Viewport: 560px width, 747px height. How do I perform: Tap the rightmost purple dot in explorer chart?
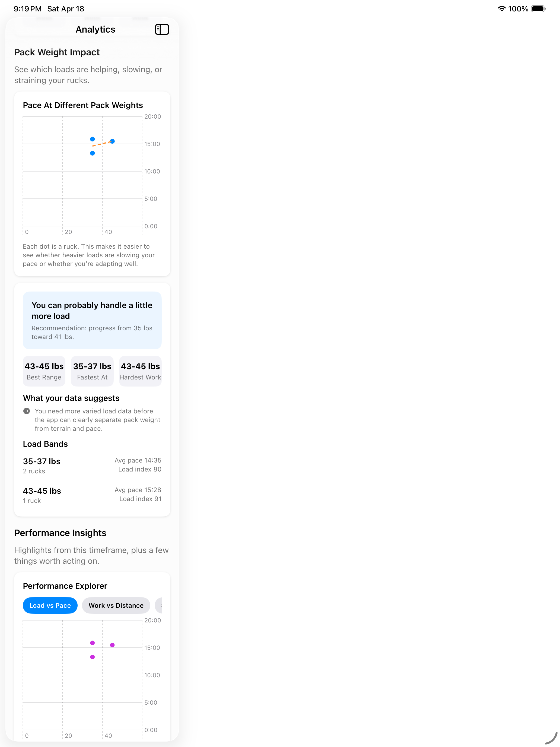(112, 645)
